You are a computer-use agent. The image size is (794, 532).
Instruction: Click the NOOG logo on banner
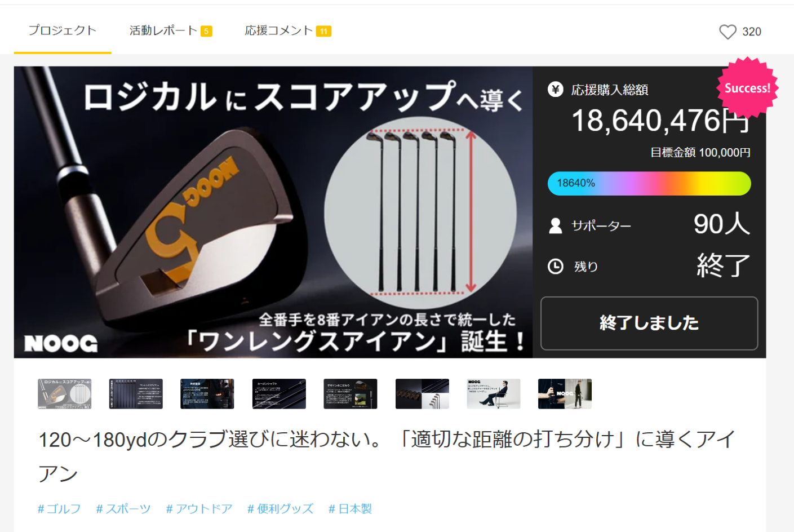[x=61, y=343]
